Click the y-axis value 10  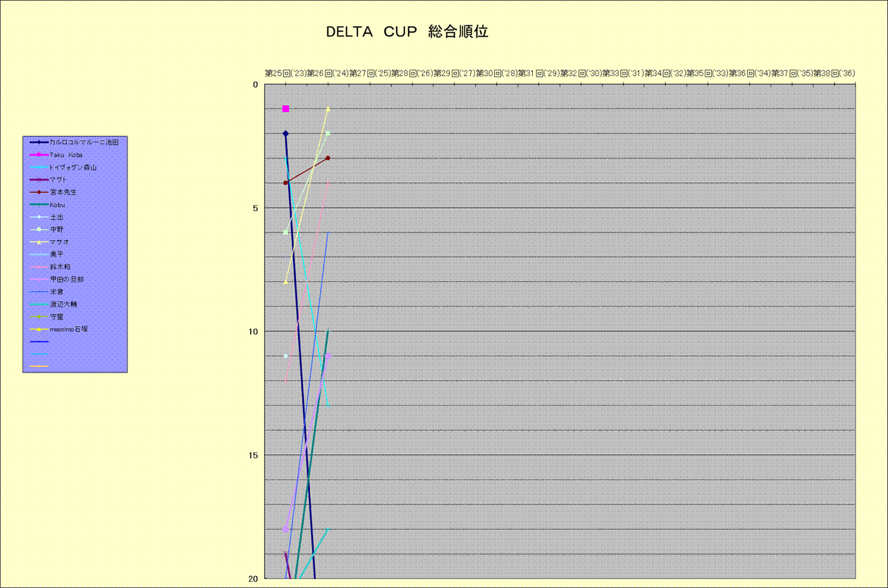(252, 331)
